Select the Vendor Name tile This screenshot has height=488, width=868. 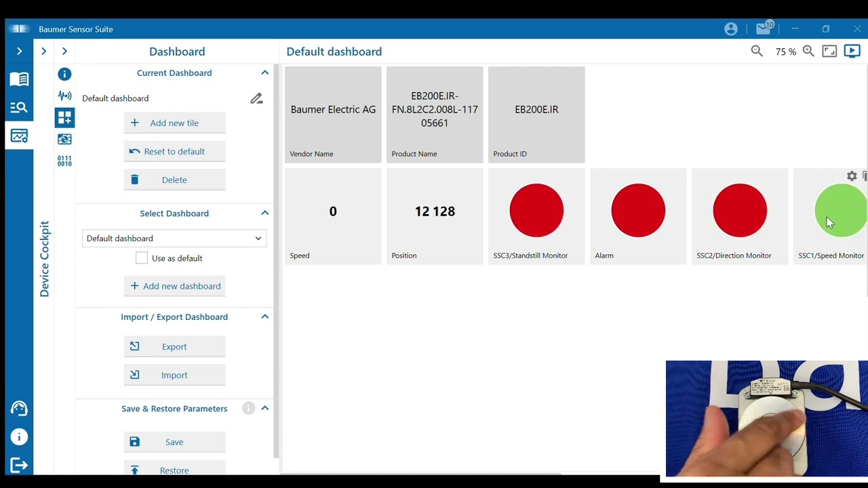[333, 115]
